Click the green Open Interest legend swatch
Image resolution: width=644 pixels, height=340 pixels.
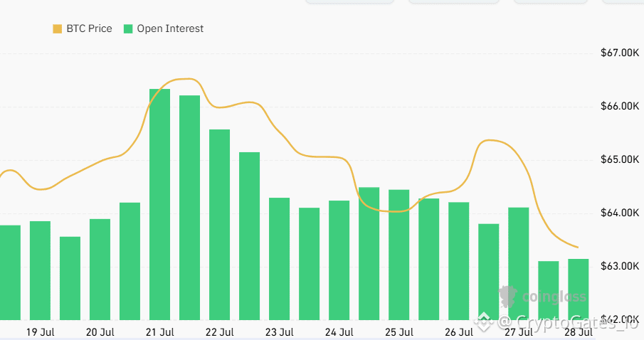(x=128, y=28)
